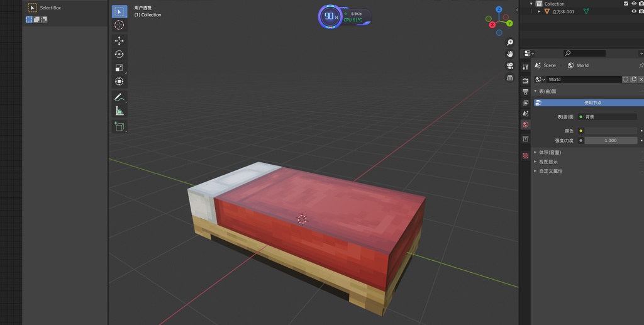Click the zoom magnifier viewport icon
Screen dimensions: 644x325
[509, 42]
